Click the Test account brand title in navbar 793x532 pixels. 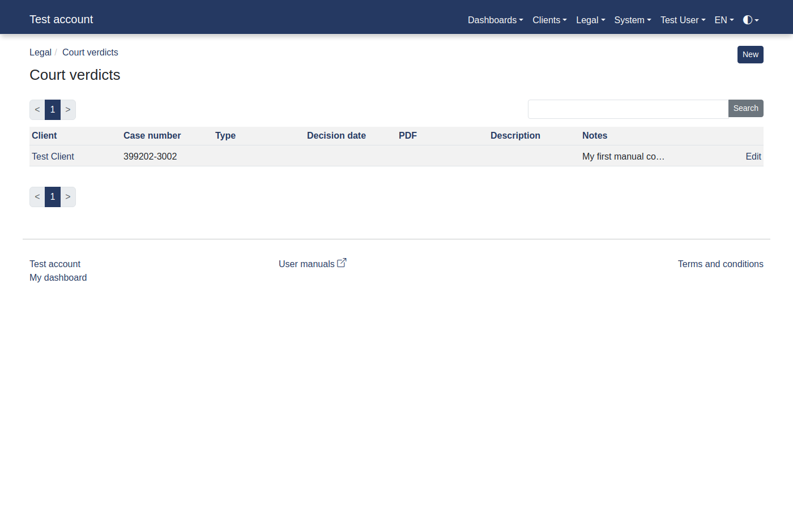(x=61, y=19)
